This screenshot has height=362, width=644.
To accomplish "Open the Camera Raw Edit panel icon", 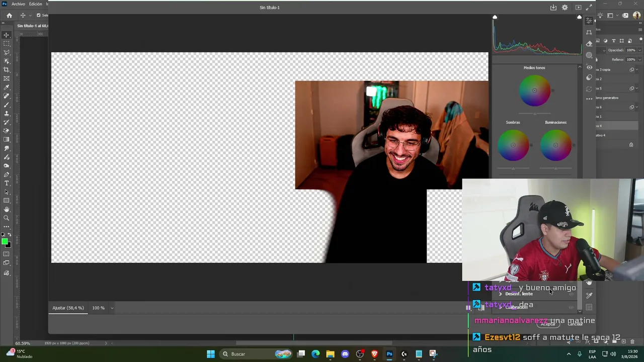I will pyautogui.click(x=589, y=21).
